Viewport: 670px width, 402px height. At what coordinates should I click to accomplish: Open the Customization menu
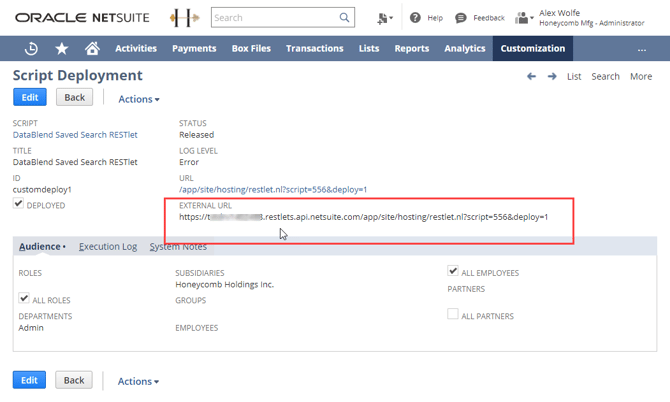[533, 48]
